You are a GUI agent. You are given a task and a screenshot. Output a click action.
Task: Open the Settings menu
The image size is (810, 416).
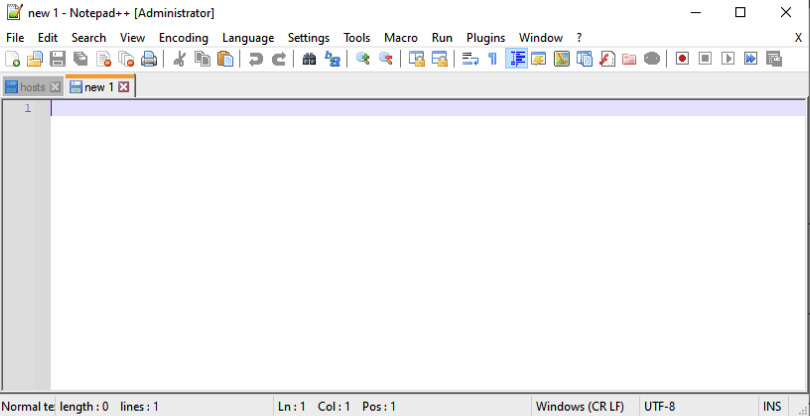click(x=308, y=38)
